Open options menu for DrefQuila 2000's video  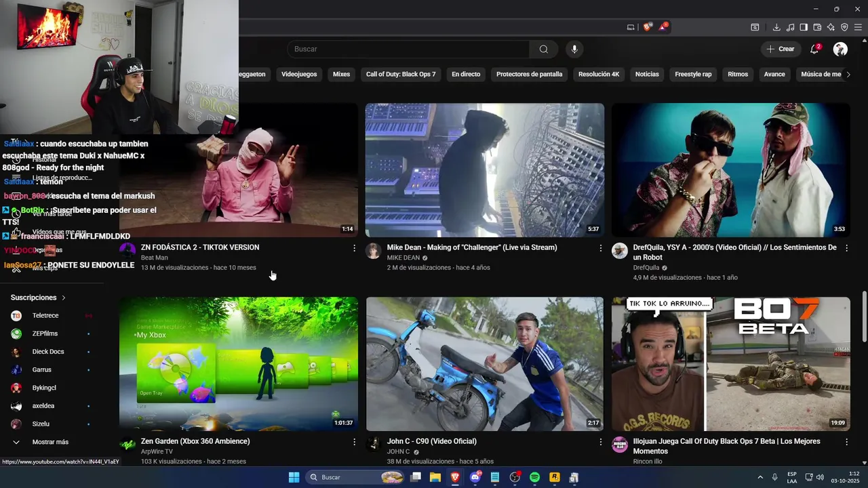[846, 248]
